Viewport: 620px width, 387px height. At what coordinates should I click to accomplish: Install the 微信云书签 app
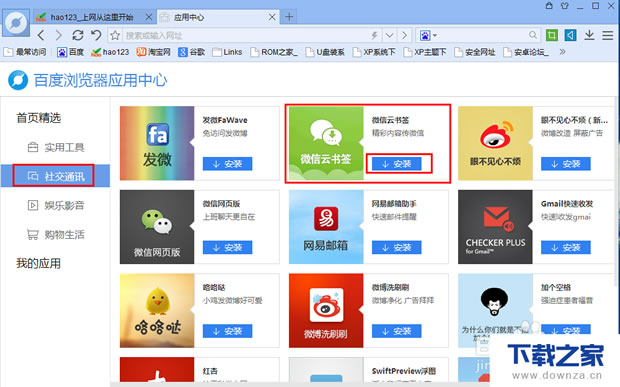pos(397,164)
